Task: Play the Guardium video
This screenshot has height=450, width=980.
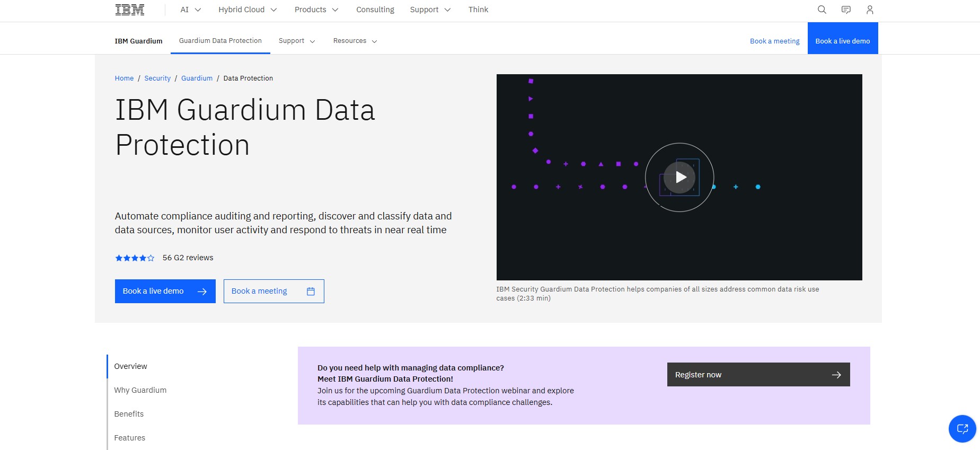Action: click(679, 177)
